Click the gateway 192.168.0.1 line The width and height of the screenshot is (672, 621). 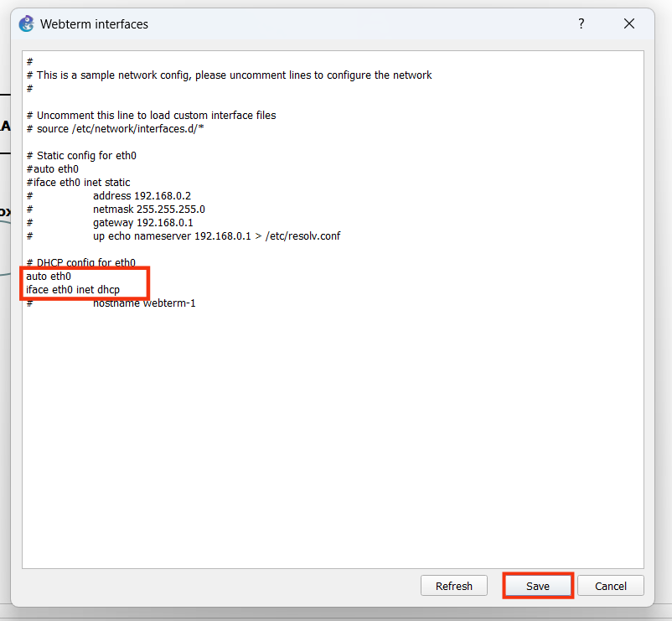coord(142,223)
